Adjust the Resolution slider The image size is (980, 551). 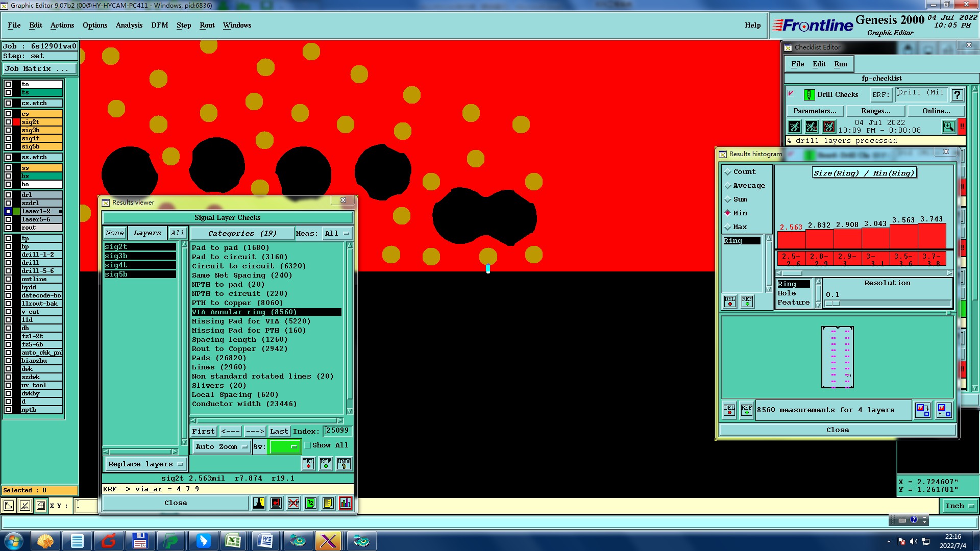point(832,303)
